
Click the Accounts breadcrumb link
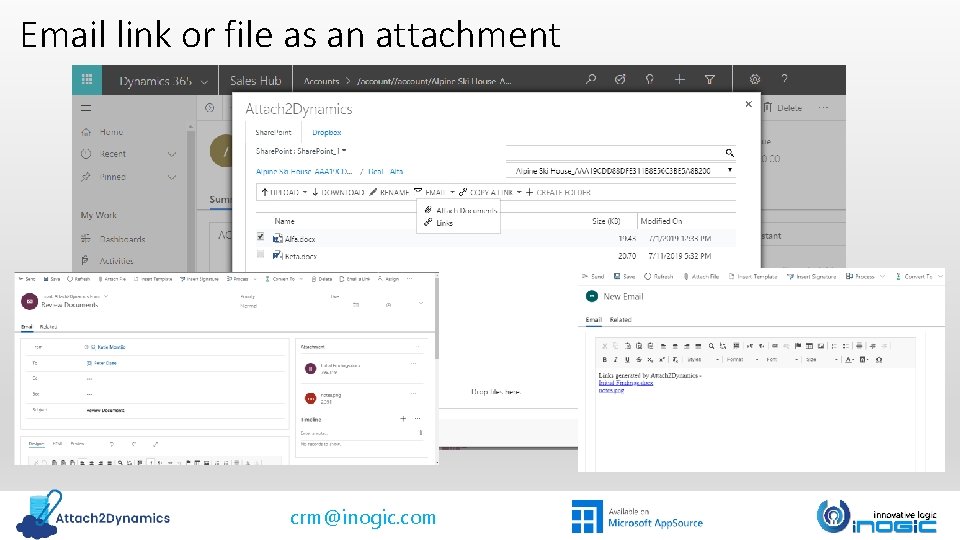click(x=321, y=81)
